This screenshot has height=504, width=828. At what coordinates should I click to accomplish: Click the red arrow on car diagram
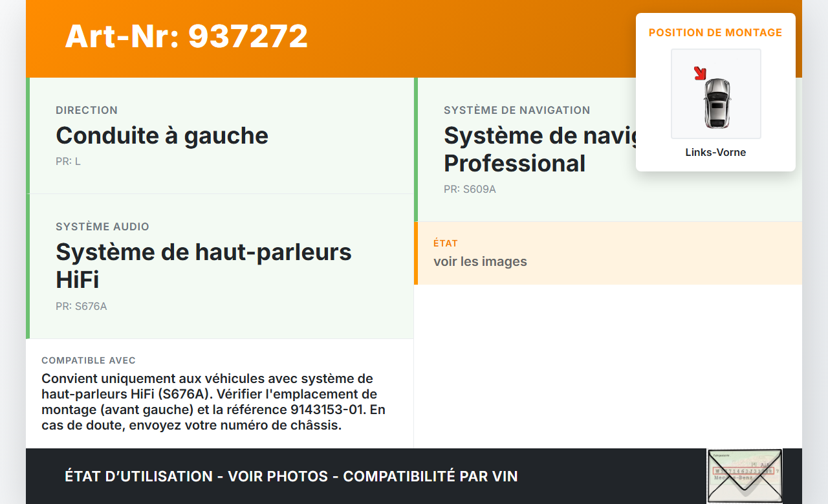(700, 74)
